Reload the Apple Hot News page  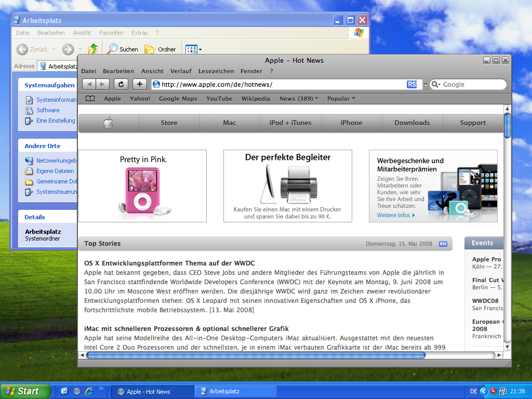click(121, 84)
